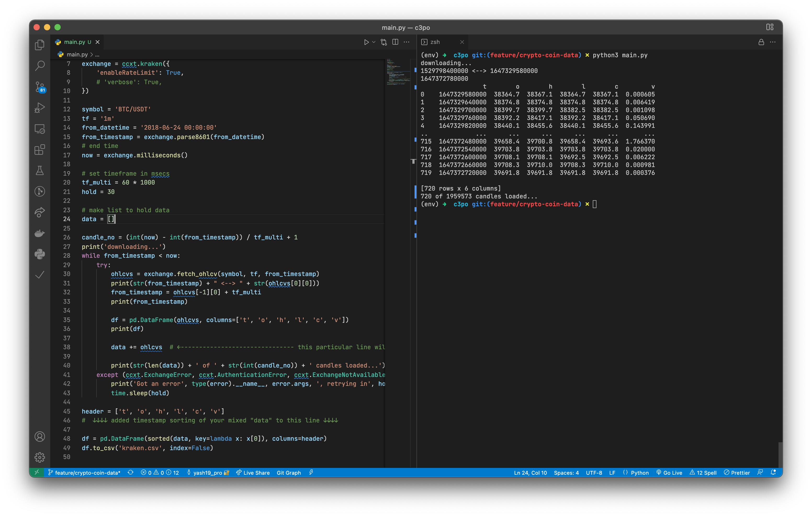This screenshot has width=812, height=516.
Task: Open the Docker extension sidebar
Action: 40,233
